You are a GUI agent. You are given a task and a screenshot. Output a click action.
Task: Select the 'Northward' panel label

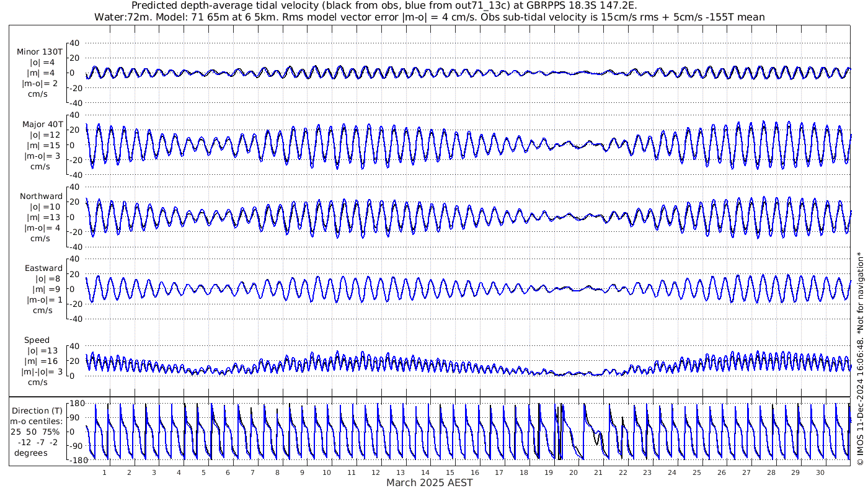[41, 196]
